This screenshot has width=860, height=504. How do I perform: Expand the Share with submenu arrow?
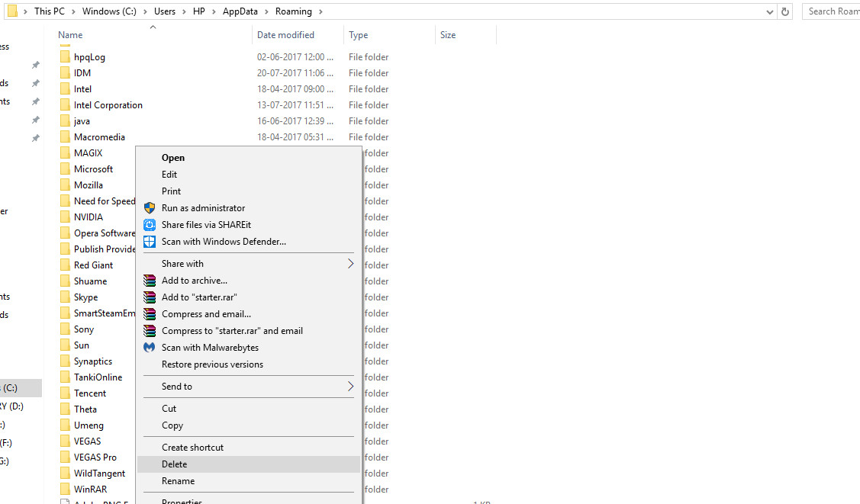(x=350, y=264)
